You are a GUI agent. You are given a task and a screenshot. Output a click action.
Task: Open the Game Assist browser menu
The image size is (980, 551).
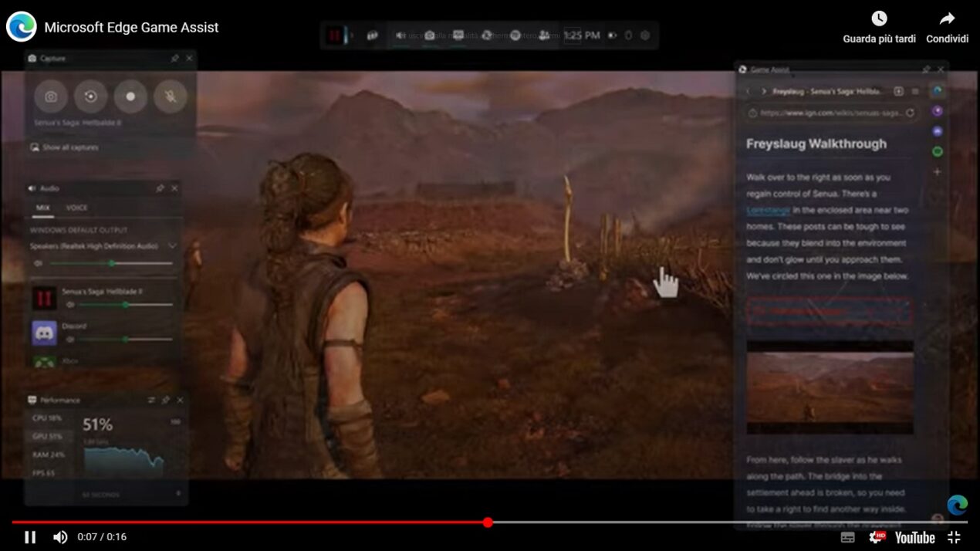point(916,91)
